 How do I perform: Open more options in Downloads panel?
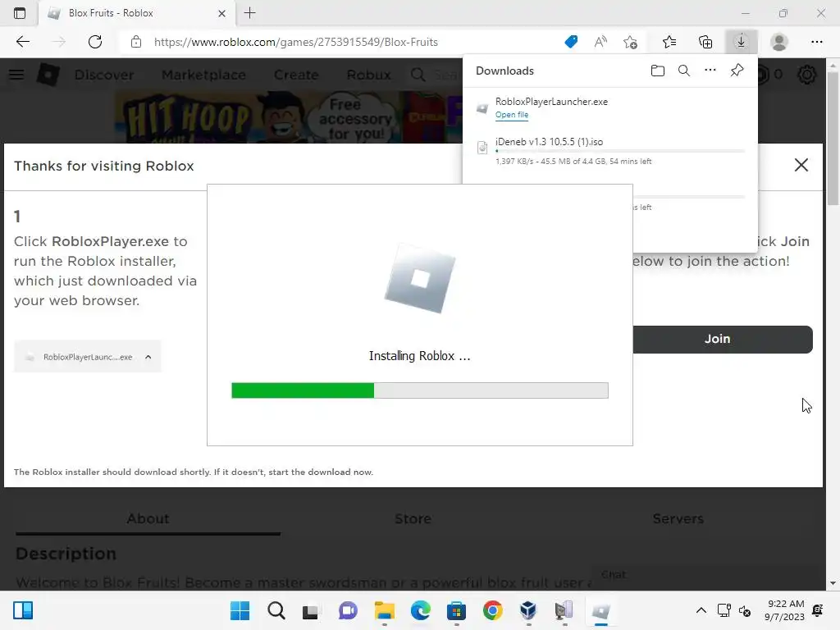710,71
